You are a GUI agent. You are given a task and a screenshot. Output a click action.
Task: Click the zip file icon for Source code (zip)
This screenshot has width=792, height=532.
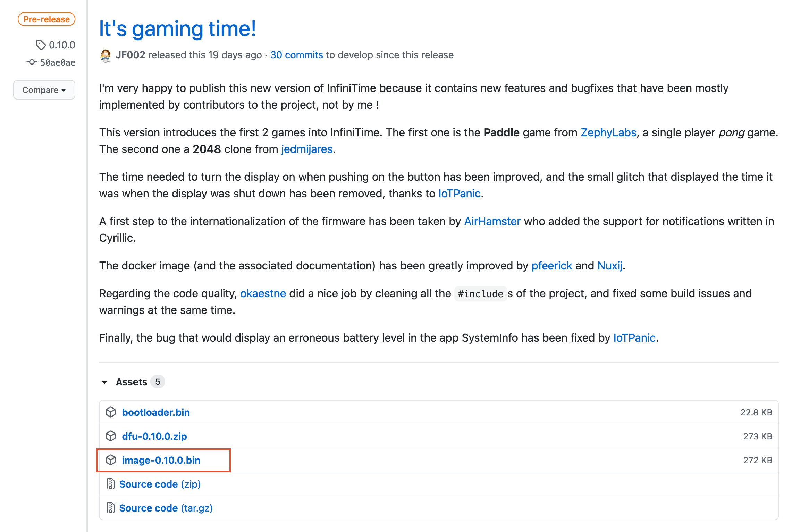pyautogui.click(x=111, y=484)
